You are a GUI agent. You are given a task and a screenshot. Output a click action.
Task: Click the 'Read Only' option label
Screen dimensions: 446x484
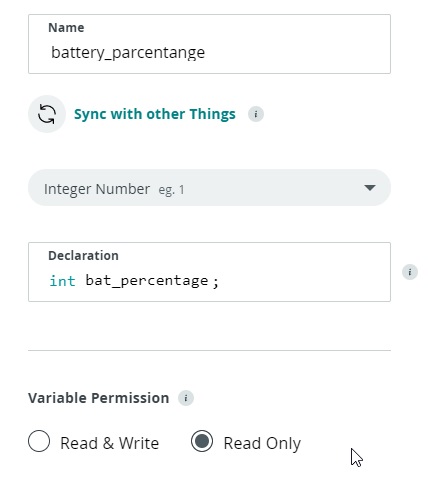(x=262, y=443)
